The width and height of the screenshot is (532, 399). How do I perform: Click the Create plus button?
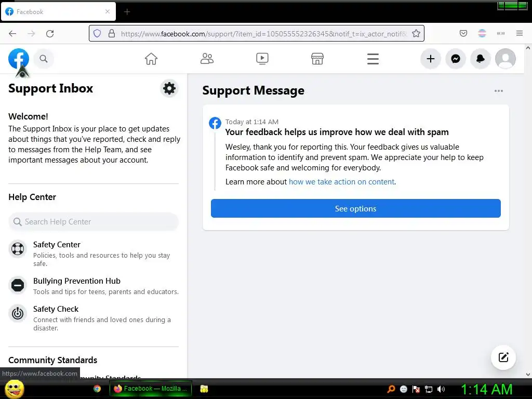431,59
